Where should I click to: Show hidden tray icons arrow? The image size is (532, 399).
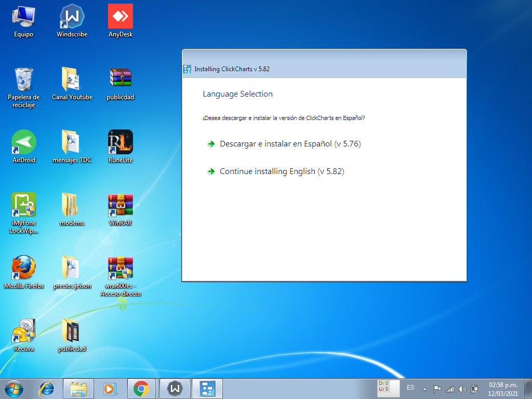click(x=424, y=389)
